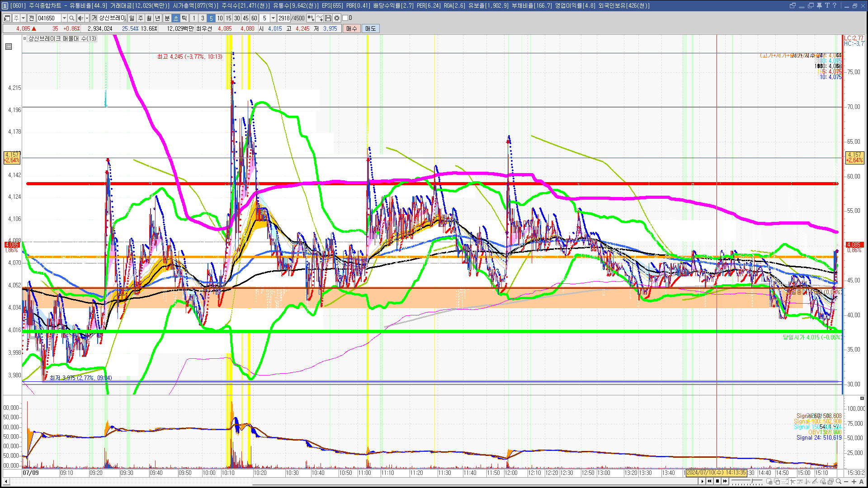Open the 주 type dropdown arrow at top left
Image resolution: width=868 pixels, height=488 pixels.
point(23,18)
